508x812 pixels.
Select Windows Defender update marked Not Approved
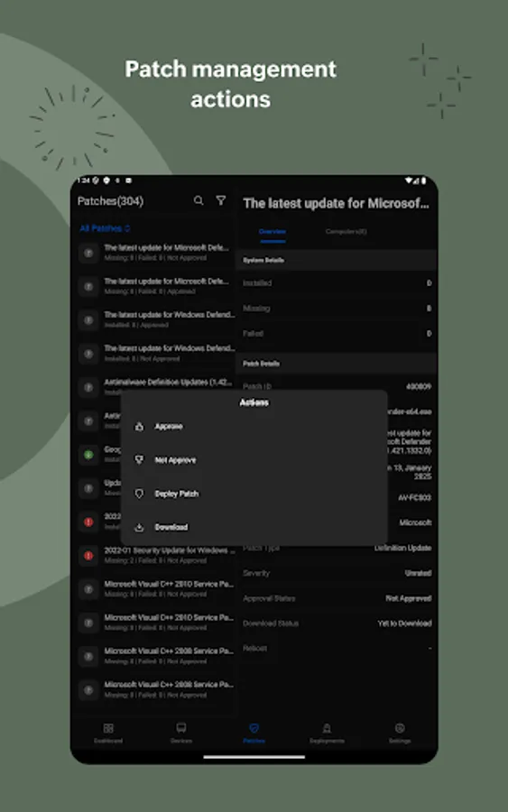153,354
